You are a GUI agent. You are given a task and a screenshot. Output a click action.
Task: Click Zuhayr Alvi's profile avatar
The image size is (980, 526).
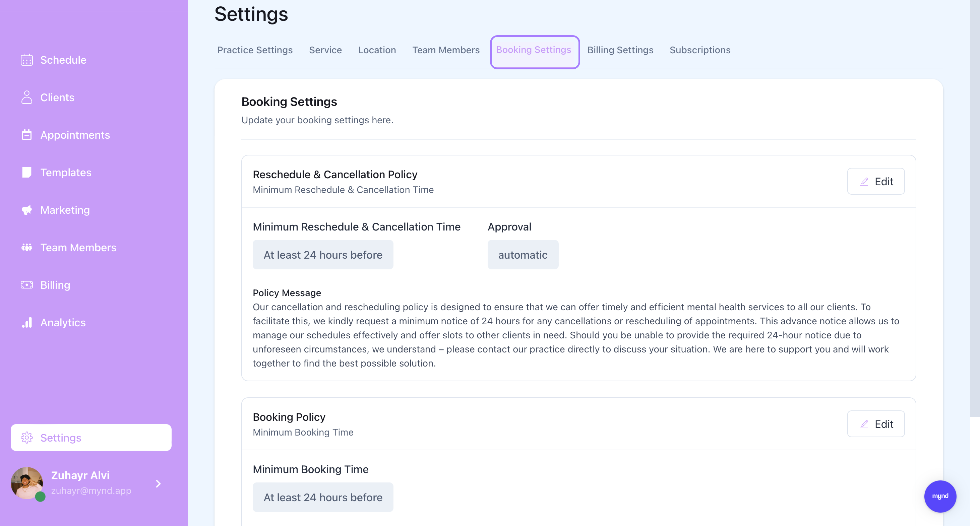point(26,483)
